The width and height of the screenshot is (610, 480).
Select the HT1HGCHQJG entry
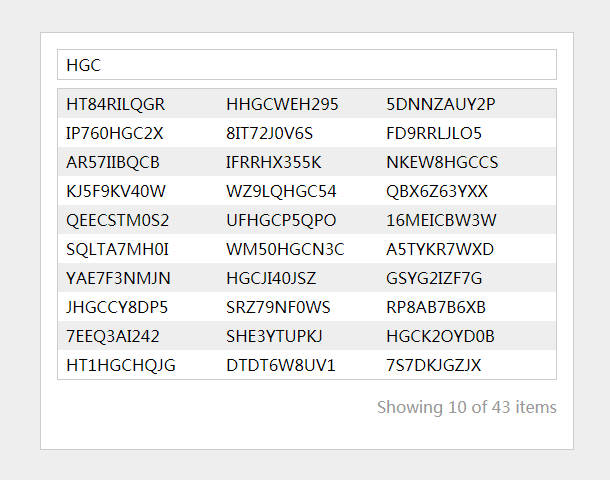pyautogui.click(x=121, y=366)
